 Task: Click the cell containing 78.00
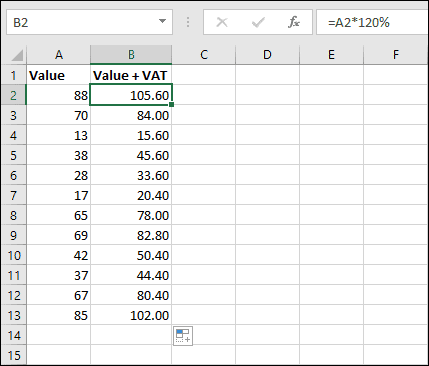point(131,215)
